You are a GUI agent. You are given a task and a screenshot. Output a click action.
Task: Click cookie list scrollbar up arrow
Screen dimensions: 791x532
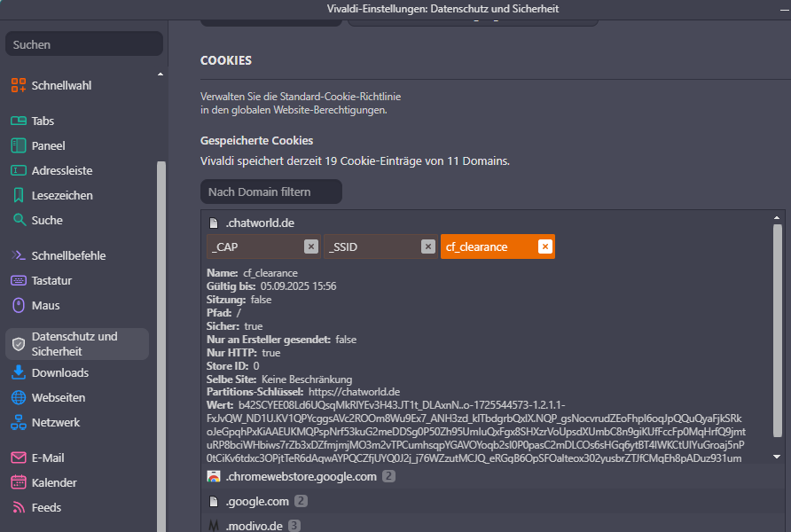777,218
